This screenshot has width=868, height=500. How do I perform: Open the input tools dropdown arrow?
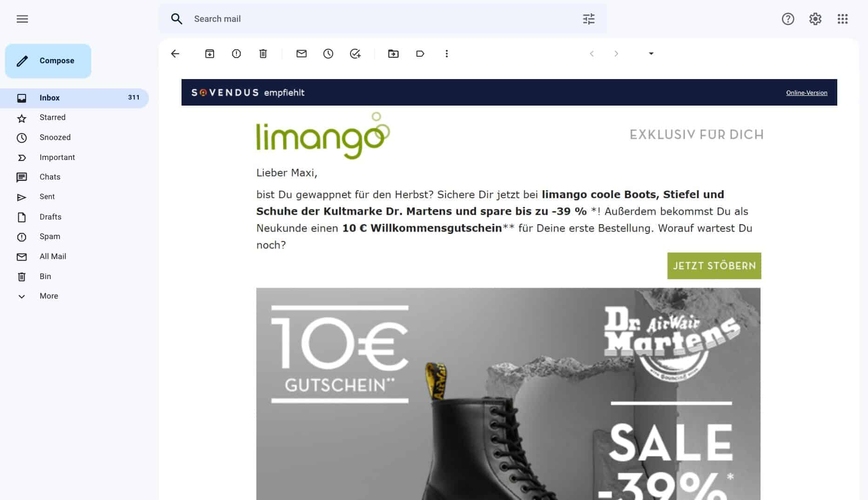[651, 54]
